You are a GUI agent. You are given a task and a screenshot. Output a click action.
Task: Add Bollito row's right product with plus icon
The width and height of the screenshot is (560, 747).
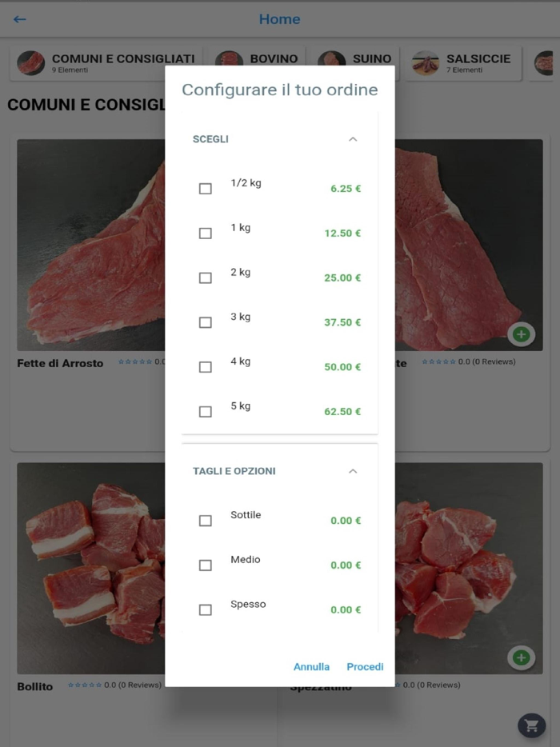(x=521, y=657)
